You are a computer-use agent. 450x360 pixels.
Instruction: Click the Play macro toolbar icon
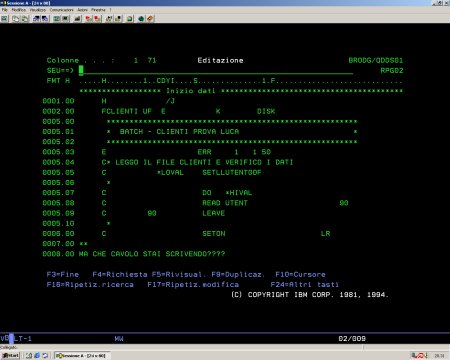(109, 19)
